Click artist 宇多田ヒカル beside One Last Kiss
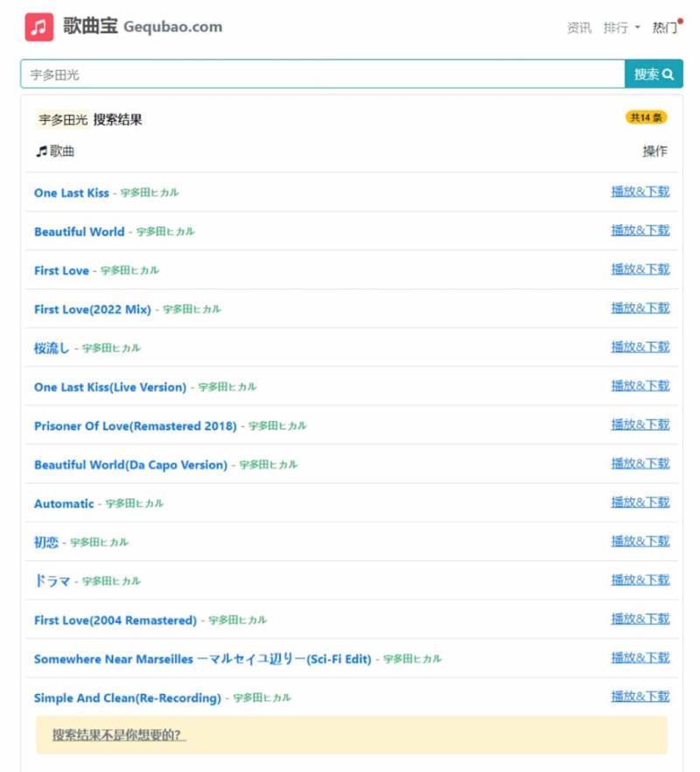 [x=150, y=193]
